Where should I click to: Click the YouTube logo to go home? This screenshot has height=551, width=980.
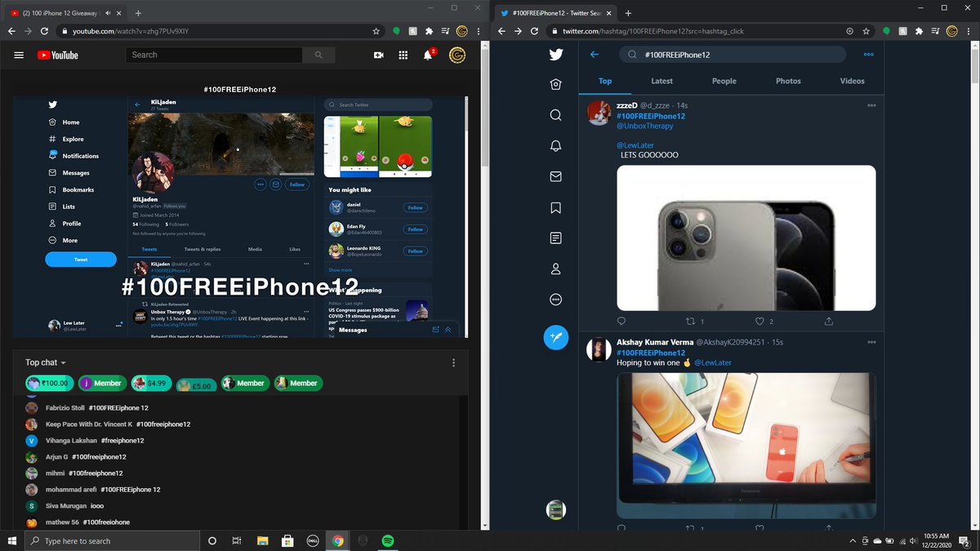(x=57, y=55)
